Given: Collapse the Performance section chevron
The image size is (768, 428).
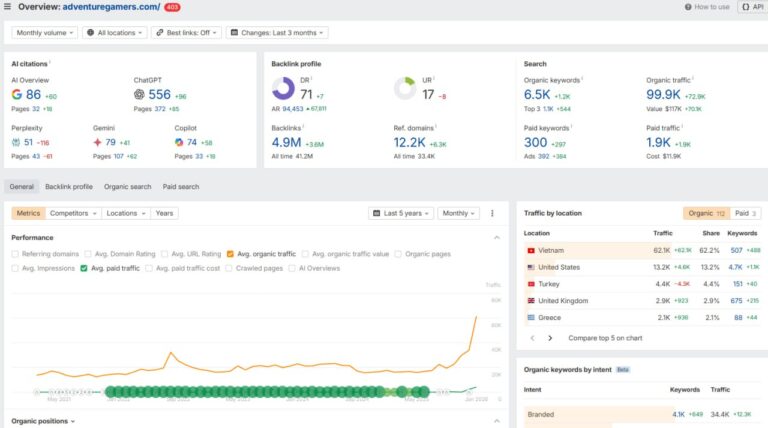Looking at the screenshot, I should point(498,238).
